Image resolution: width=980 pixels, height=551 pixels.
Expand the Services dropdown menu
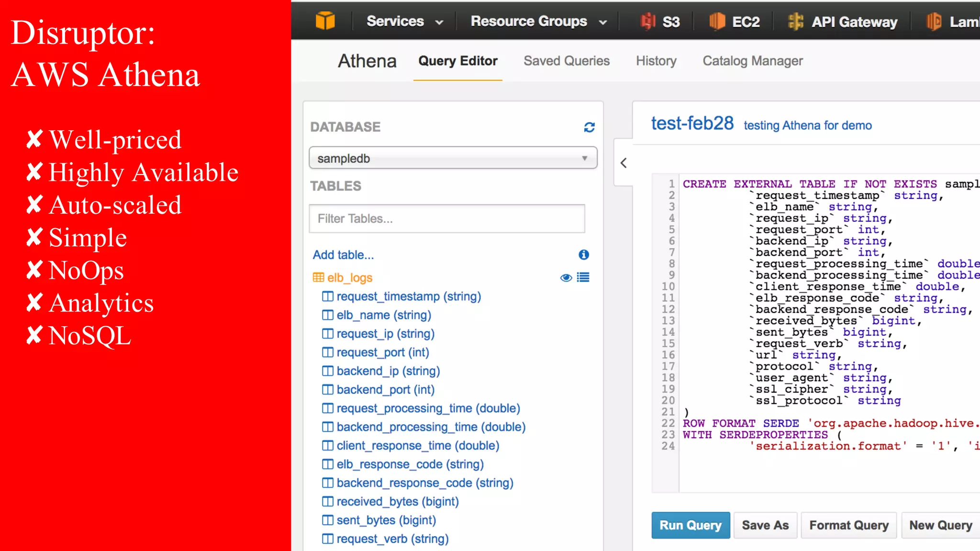(x=405, y=22)
